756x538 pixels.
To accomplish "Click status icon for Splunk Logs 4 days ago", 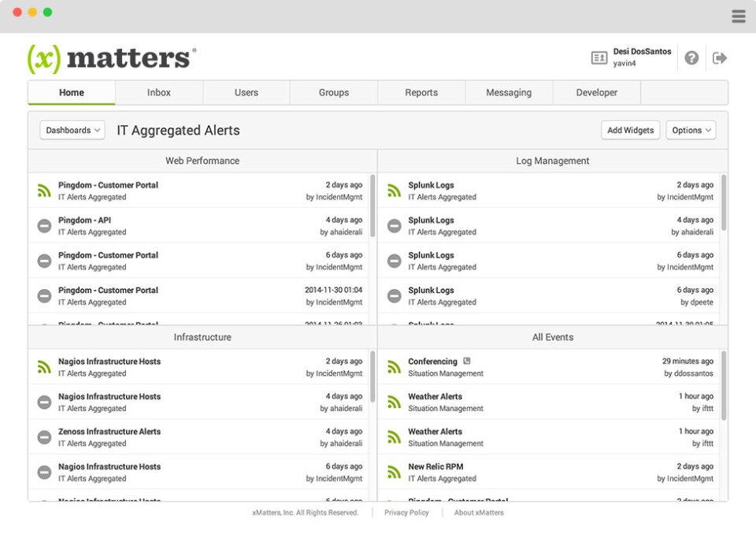I will pyautogui.click(x=394, y=225).
